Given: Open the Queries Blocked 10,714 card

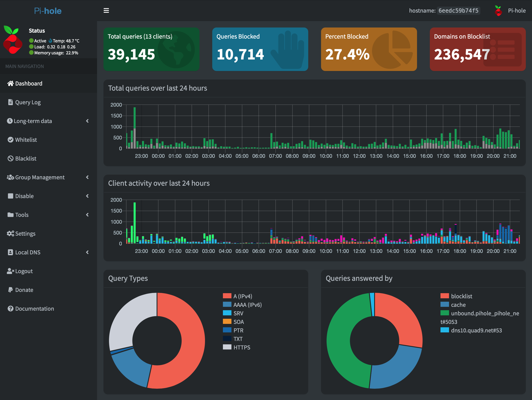Looking at the screenshot, I should [260, 49].
